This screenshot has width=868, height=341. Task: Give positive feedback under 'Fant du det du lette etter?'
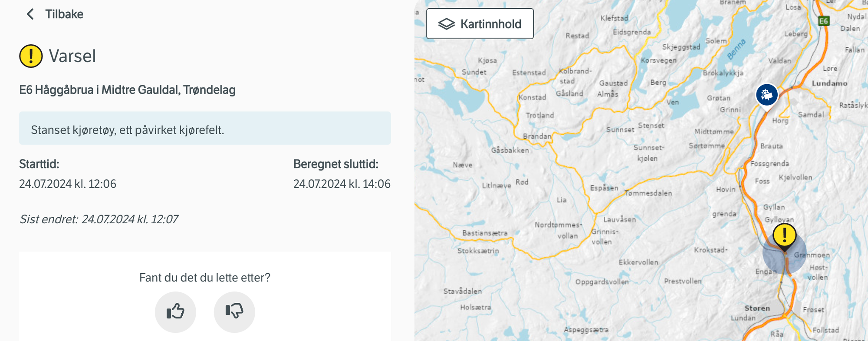[x=175, y=311]
